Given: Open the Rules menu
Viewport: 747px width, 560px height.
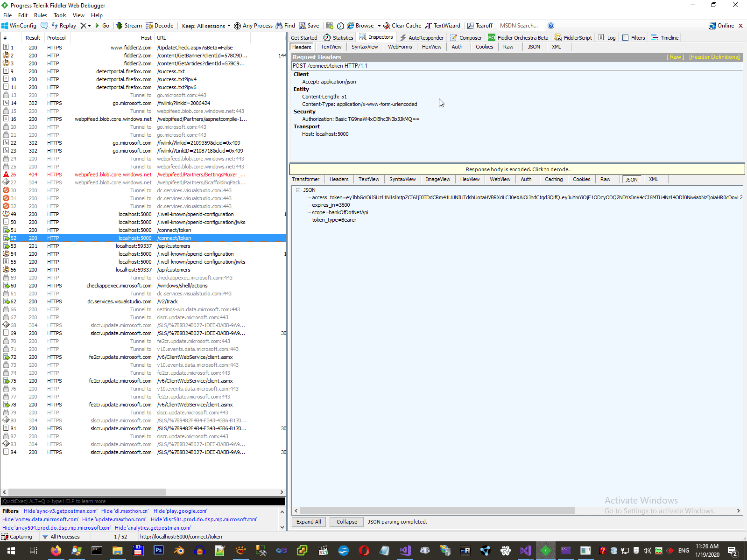Looking at the screenshot, I should [41, 15].
